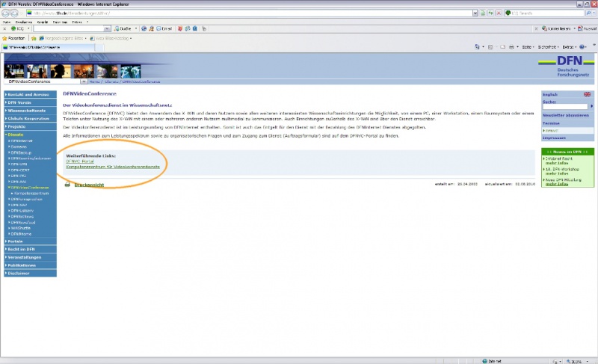This screenshot has width=598, height=364.
Task: Open the Extras menu in menu bar
Action: [77, 22]
